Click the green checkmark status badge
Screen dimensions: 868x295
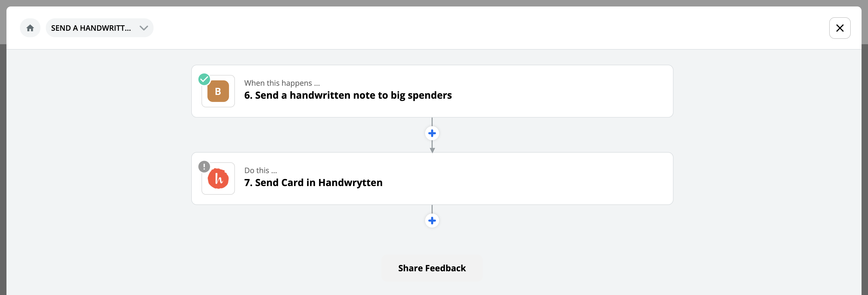(204, 79)
